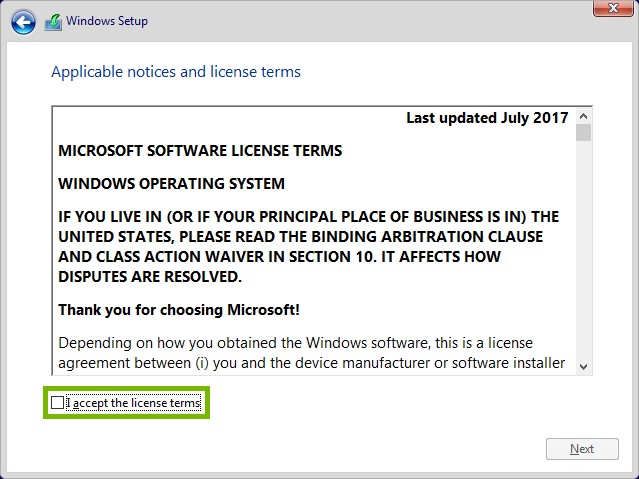Click the Next button
639x479 pixels.
coord(582,449)
